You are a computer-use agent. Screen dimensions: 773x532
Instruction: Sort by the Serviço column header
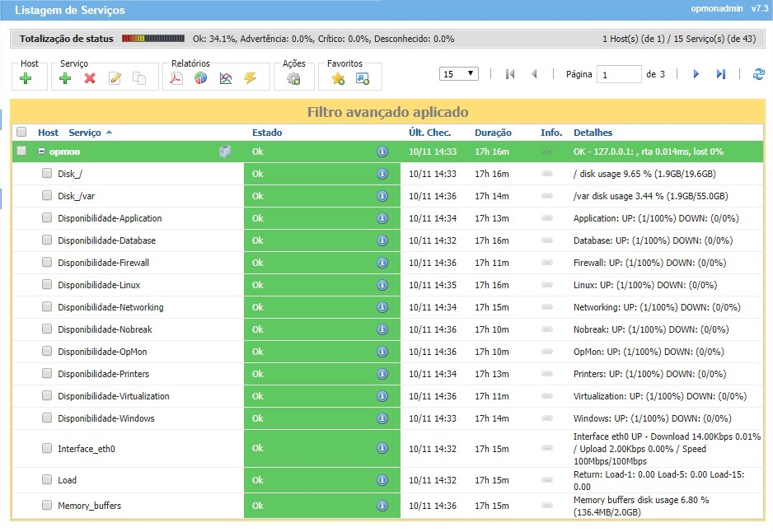(85, 133)
